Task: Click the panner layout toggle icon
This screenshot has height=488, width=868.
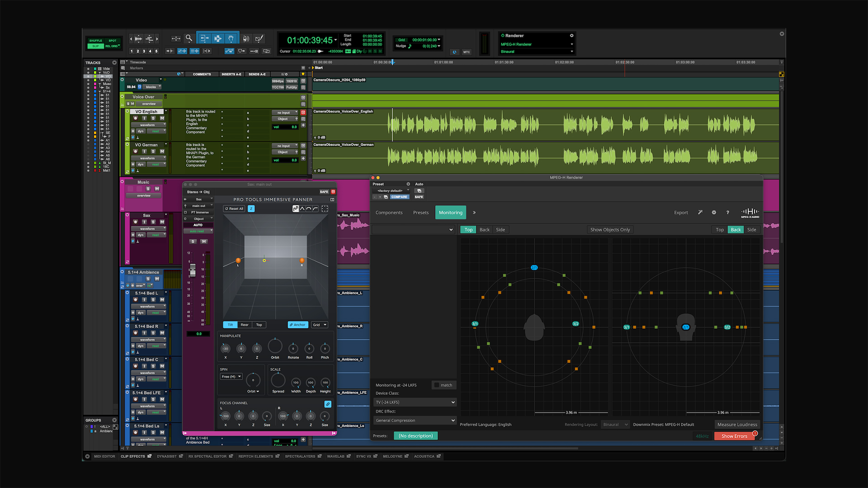Action: tap(332, 199)
